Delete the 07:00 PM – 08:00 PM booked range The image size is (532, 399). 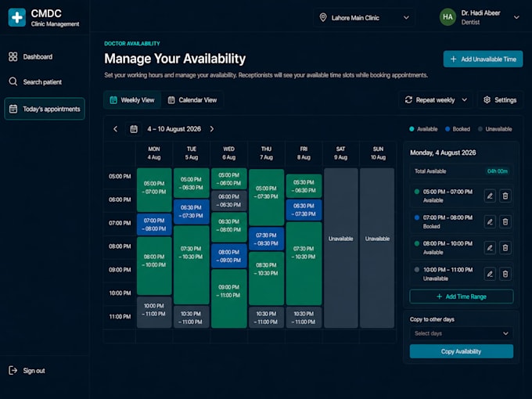click(505, 222)
